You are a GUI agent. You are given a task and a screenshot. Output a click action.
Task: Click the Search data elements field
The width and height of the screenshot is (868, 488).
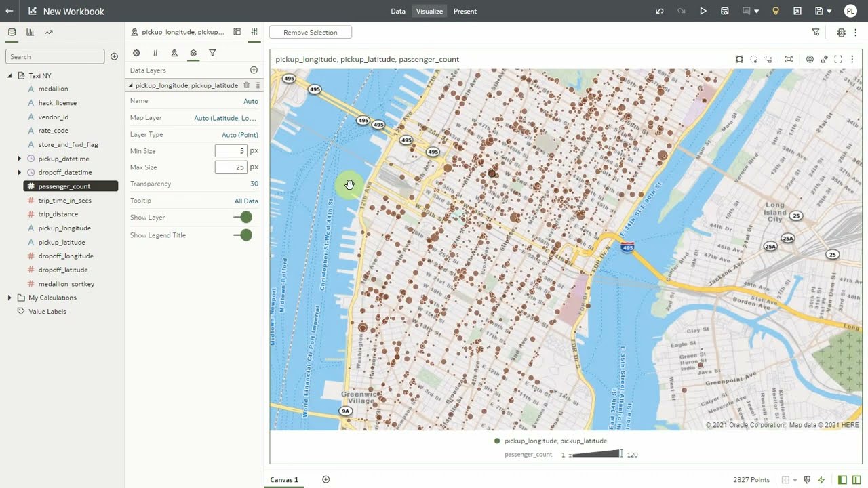point(55,56)
